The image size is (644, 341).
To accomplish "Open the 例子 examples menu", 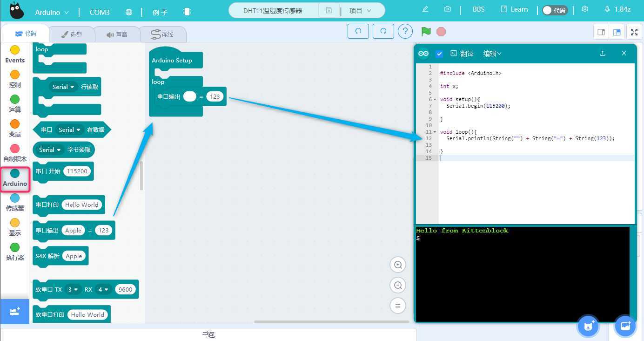I will [160, 12].
